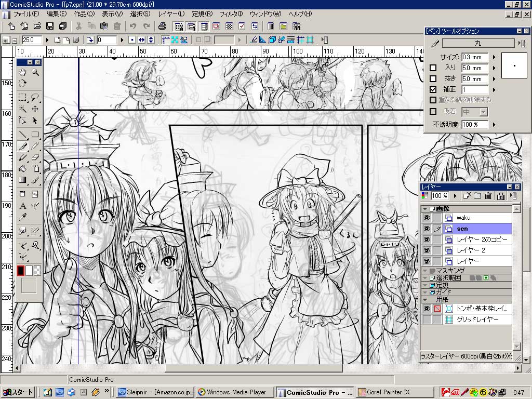Select the Hand tool in the tool palette
The image size is (532, 399).
tap(22, 72)
